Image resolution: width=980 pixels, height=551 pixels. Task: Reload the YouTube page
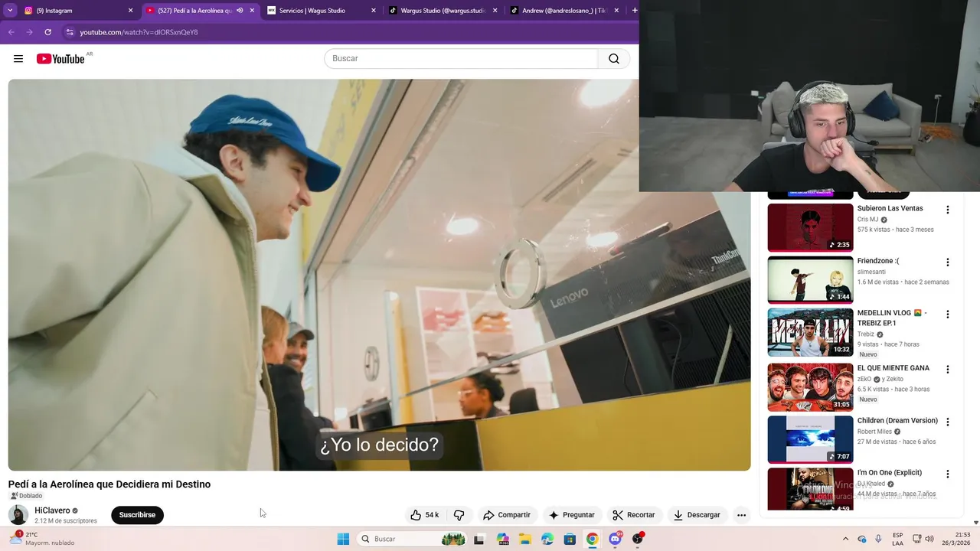(47, 32)
